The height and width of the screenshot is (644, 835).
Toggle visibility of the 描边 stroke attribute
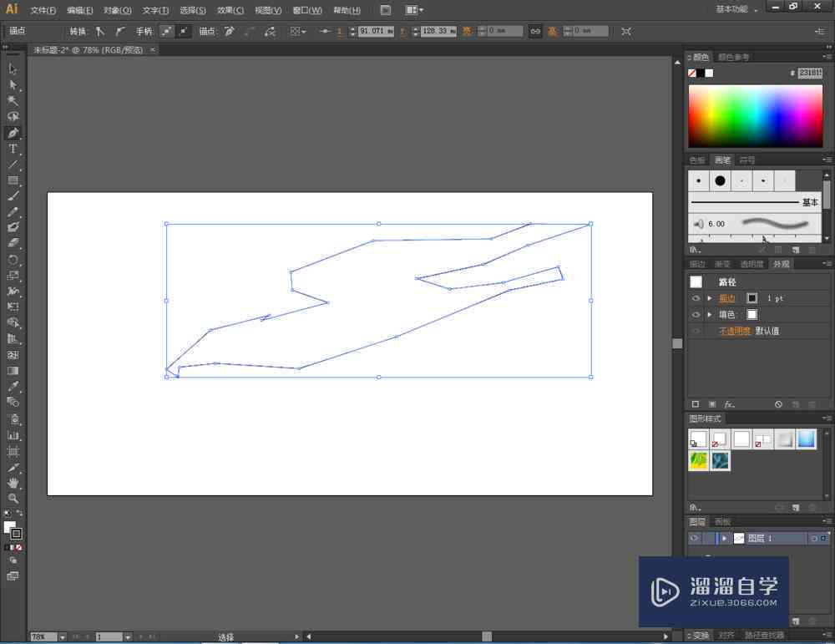point(696,298)
